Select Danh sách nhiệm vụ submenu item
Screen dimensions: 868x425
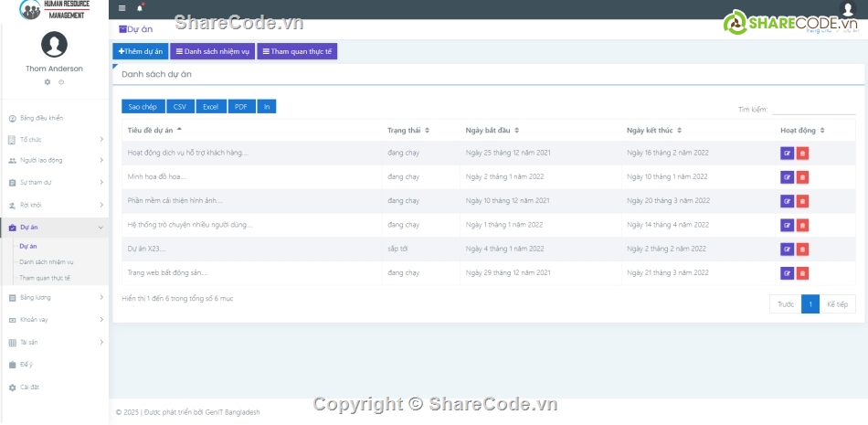47,262
